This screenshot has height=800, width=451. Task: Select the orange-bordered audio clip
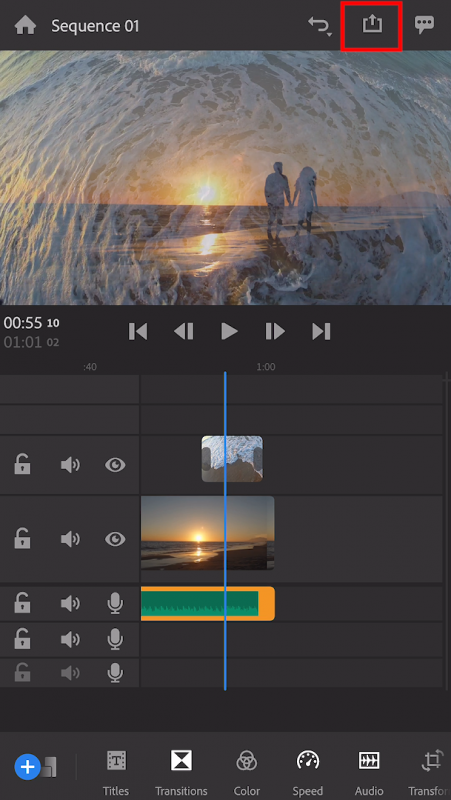point(208,604)
